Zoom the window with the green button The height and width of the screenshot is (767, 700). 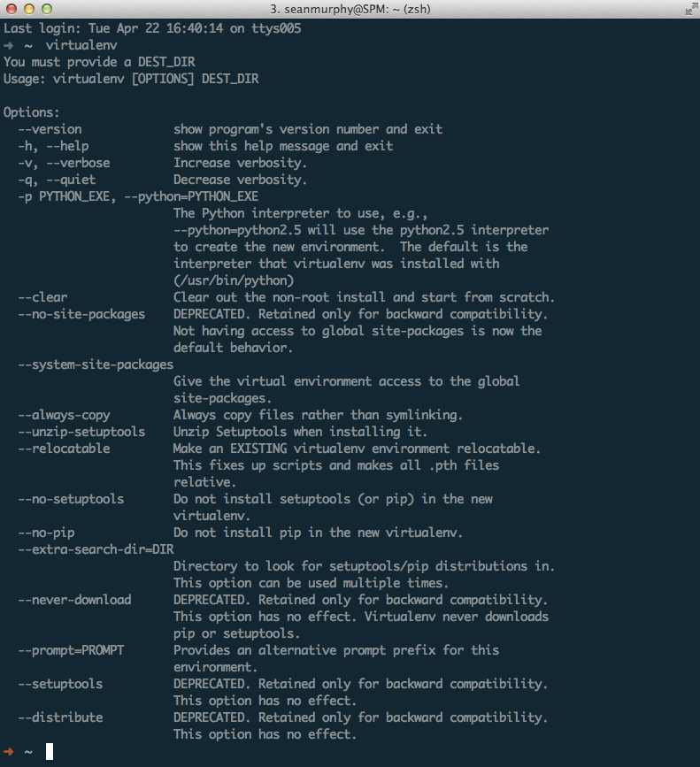point(47,9)
